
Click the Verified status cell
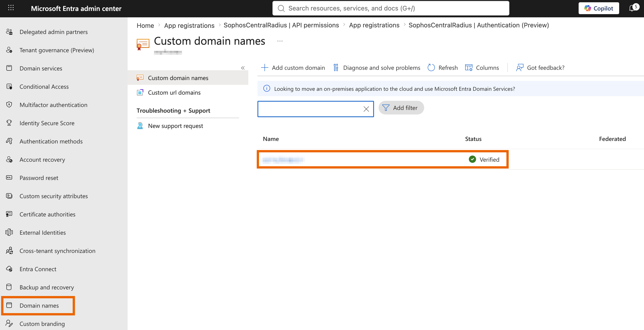[x=484, y=159]
